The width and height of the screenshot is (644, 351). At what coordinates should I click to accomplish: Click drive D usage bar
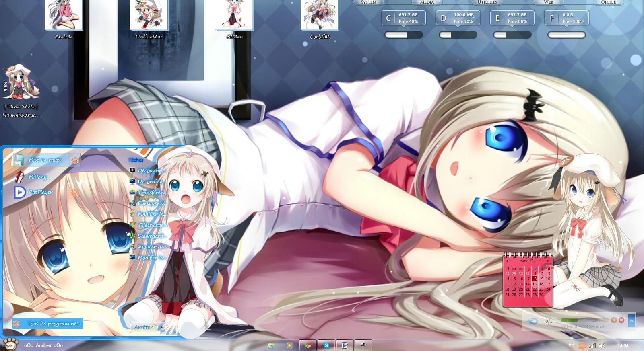458,35
